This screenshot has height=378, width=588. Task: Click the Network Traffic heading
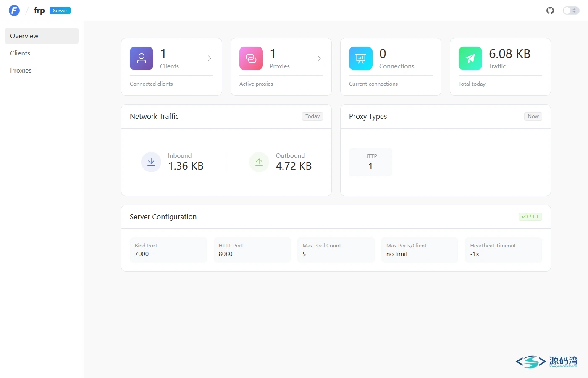[x=154, y=116]
